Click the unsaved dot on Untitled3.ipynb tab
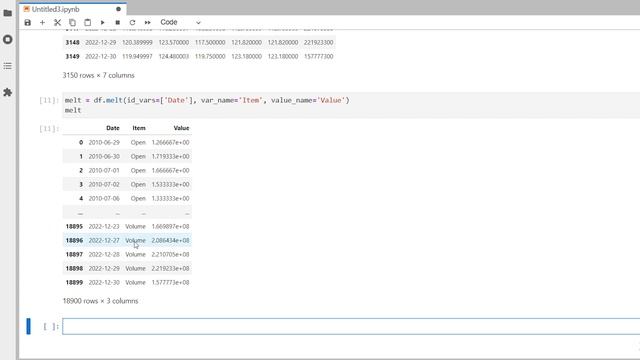The image size is (640, 360). [118, 9]
